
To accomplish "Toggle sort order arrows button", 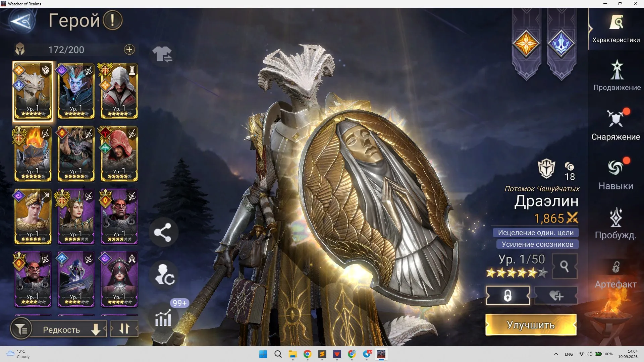I will [x=124, y=329].
